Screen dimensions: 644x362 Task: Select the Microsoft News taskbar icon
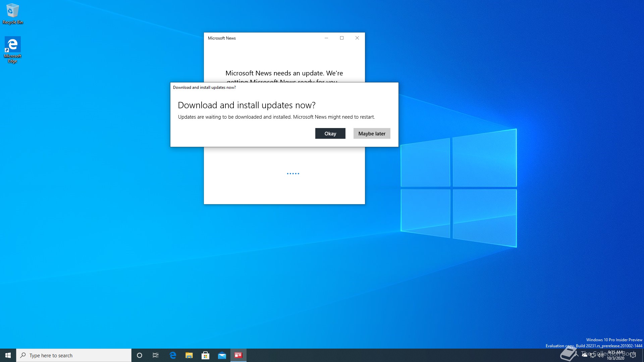click(238, 355)
